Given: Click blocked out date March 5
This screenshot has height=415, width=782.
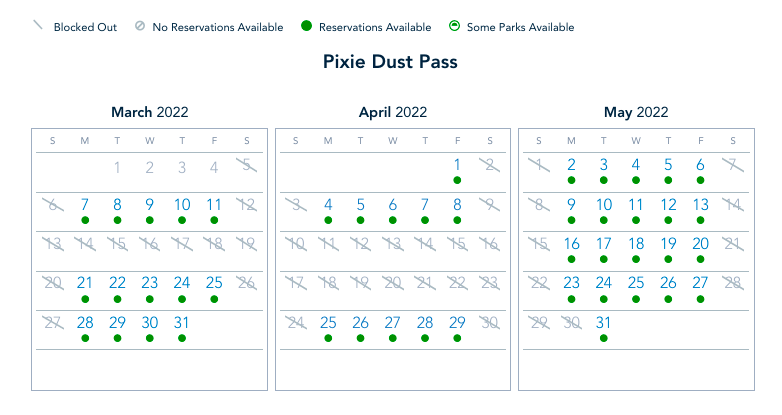Looking at the screenshot, I should pyautogui.click(x=246, y=165).
